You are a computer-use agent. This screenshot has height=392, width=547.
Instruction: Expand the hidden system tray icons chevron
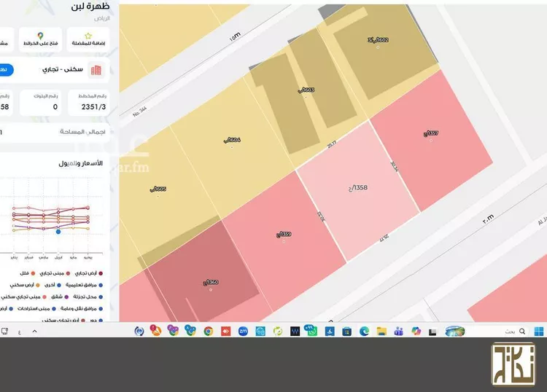34,332
